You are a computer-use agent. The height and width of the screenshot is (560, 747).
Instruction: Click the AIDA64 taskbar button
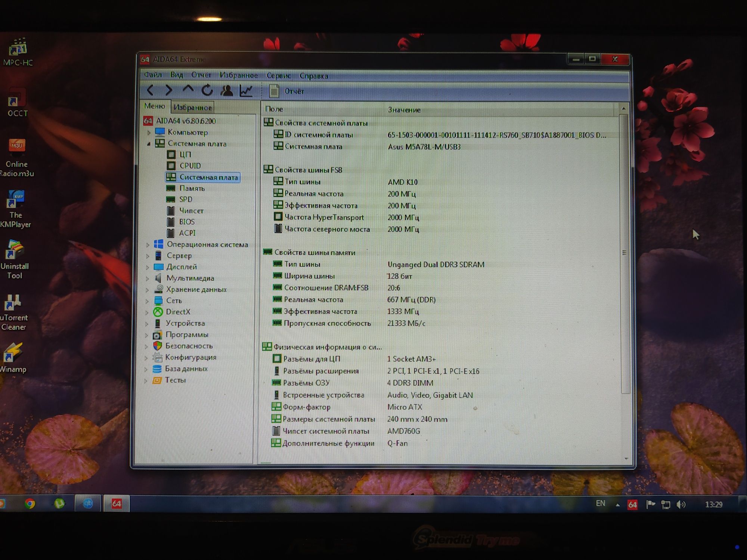pos(116,504)
